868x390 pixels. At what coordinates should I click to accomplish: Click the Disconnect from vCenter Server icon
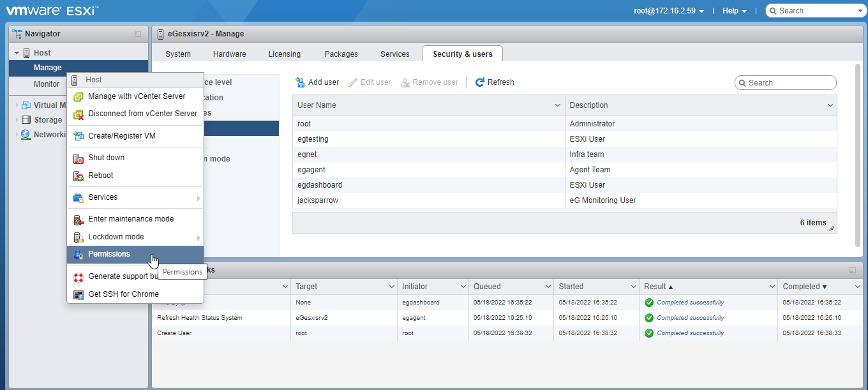pos(79,114)
